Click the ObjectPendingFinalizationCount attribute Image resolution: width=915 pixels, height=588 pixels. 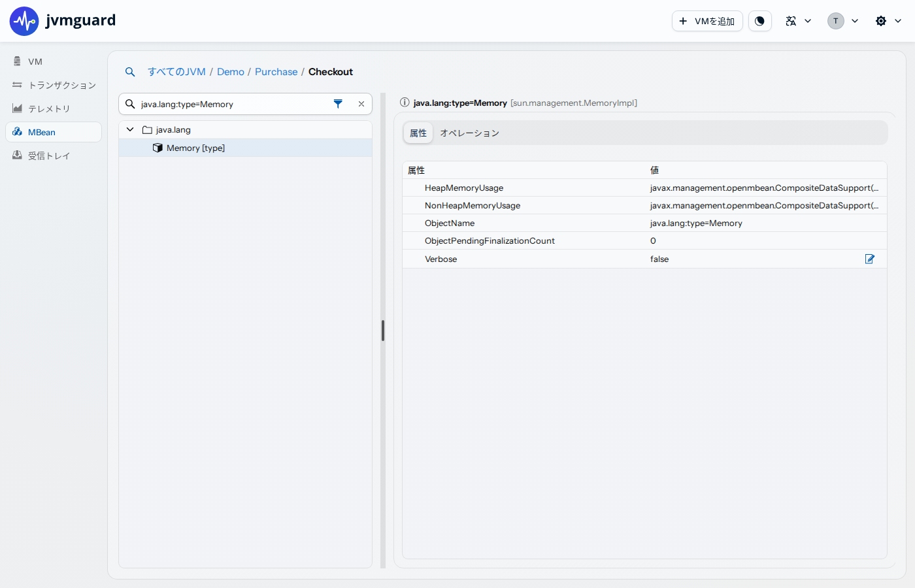click(490, 241)
